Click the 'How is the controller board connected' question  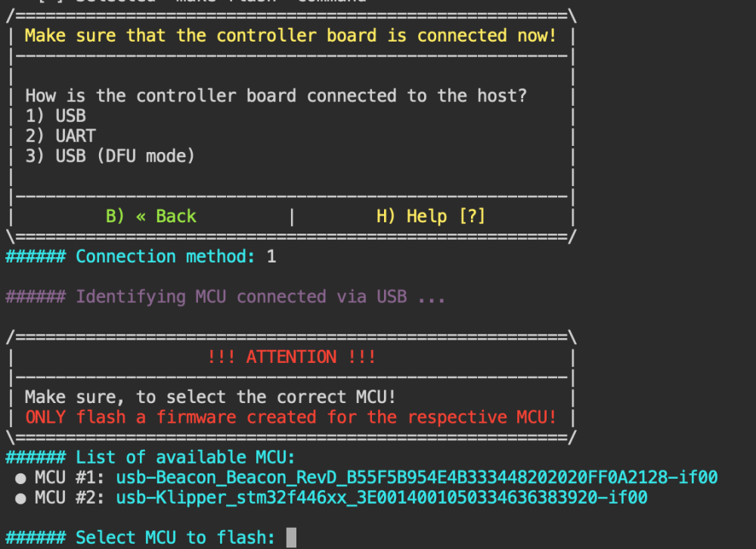(276, 95)
